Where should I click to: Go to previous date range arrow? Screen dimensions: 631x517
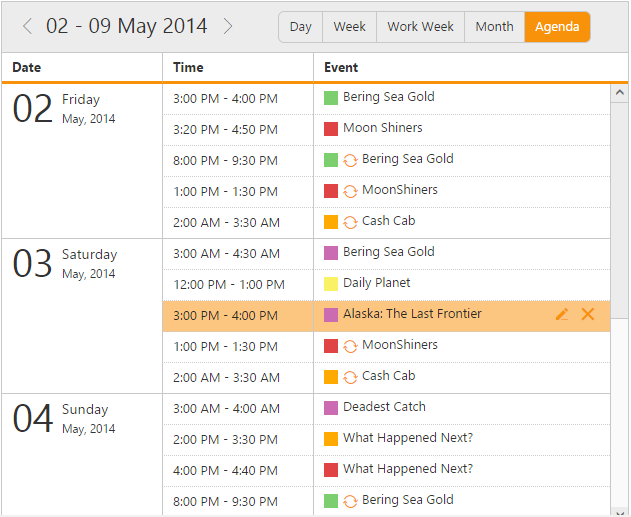[27, 27]
